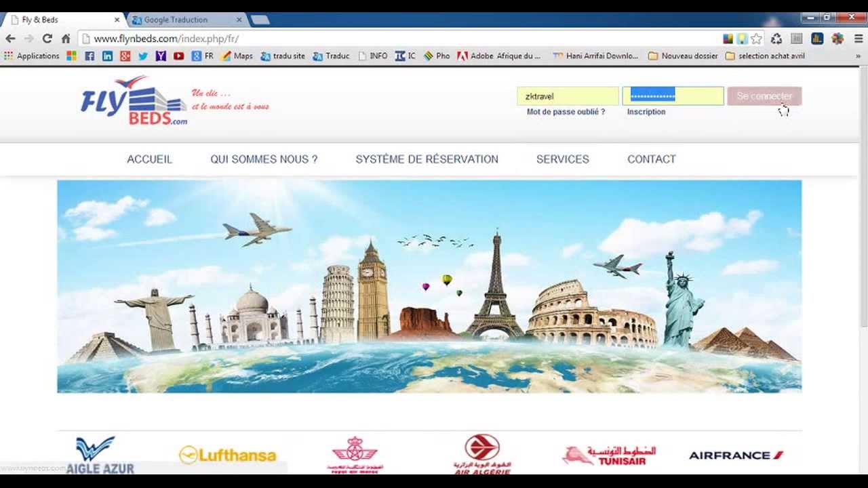The height and width of the screenshot is (488, 868).
Task: Open the IC bookmark
Action: pos(406,56)
